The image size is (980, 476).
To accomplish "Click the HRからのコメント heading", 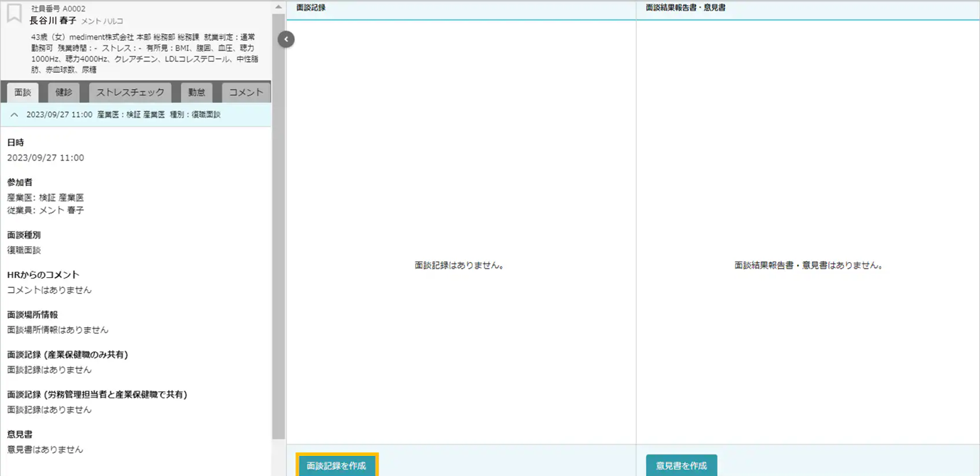I will click(x=43, y=275).
